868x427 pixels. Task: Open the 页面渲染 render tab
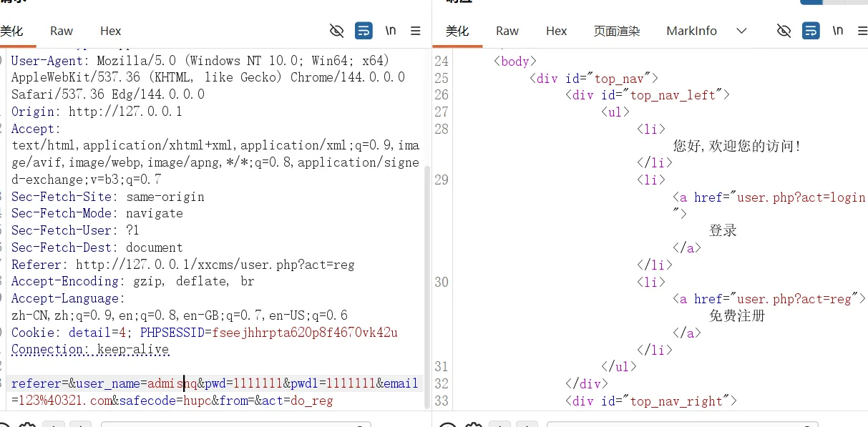617,31
